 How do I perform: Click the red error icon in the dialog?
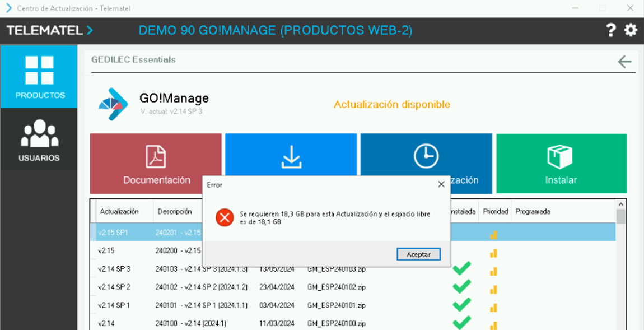224,218
